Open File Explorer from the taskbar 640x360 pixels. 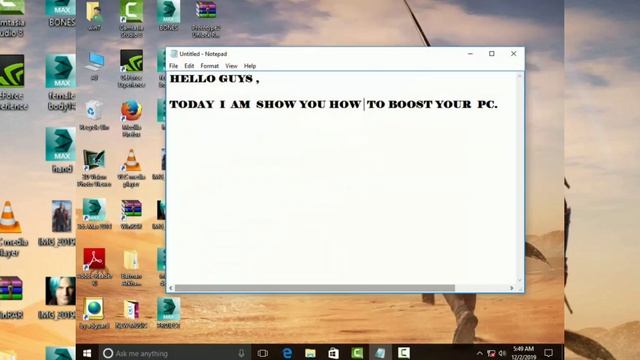click(x=310, y=353)
